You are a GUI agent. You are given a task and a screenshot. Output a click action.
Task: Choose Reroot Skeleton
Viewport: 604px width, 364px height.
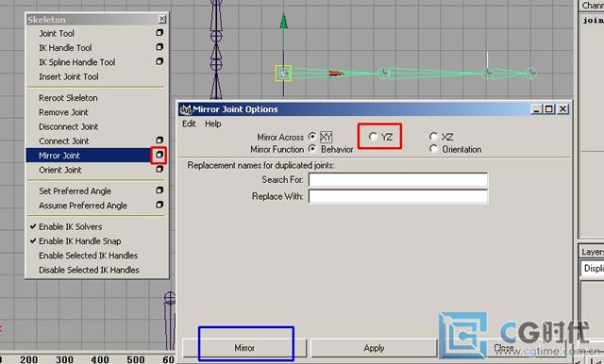point(68,98)
